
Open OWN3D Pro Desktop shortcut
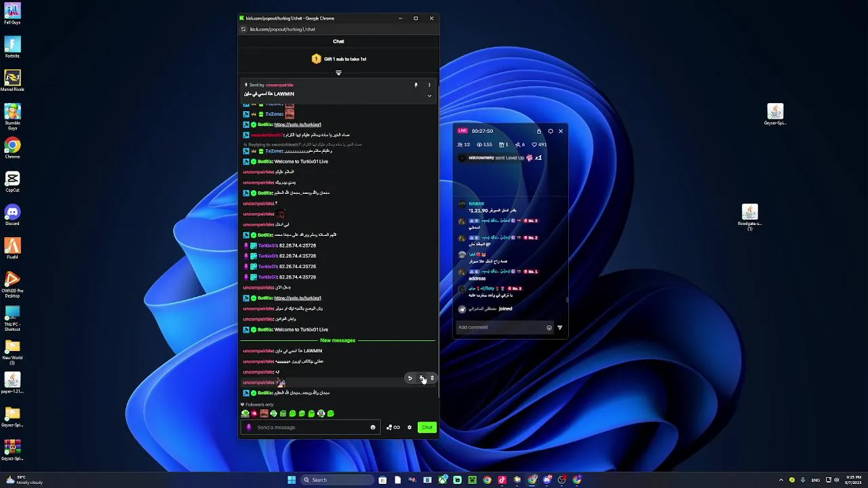pos(12,283)
